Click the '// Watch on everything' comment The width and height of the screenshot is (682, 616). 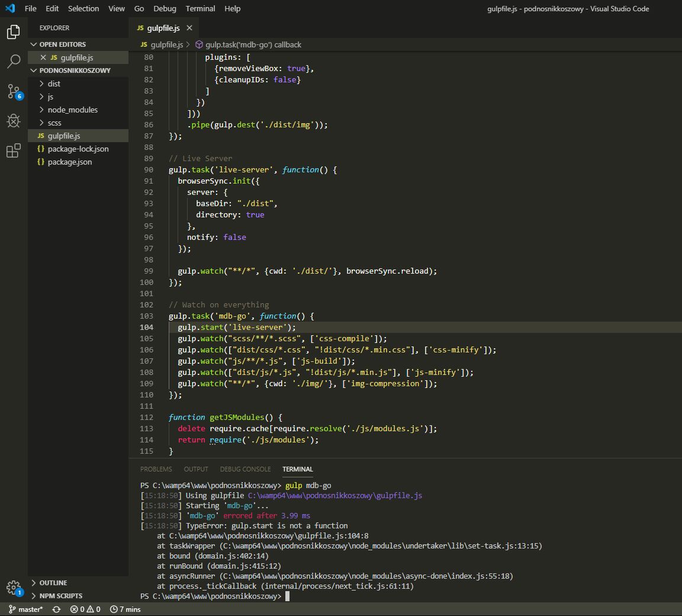point(219,304)
